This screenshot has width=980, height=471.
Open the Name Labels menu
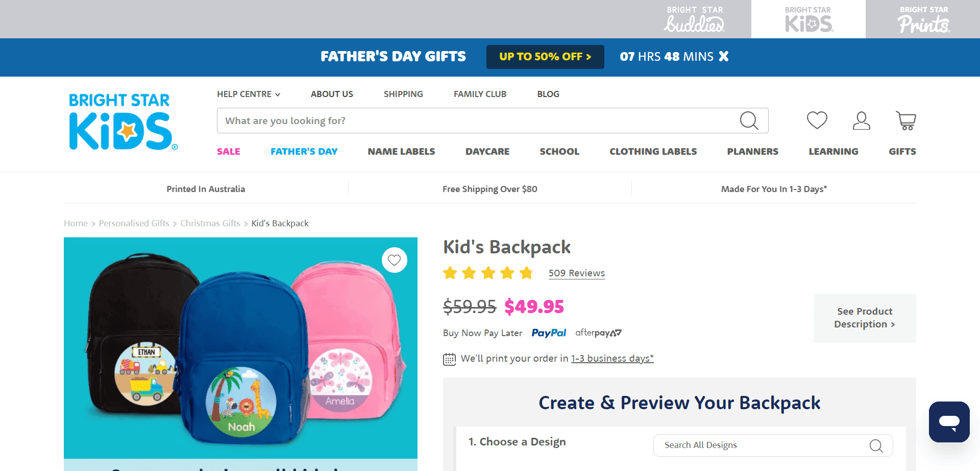(x=401, y=151)
